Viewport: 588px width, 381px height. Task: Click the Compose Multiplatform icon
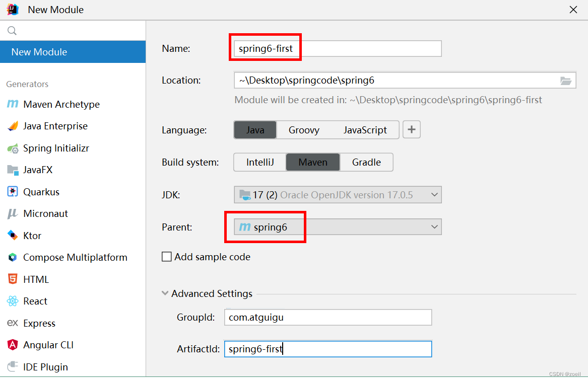pyautogui.click(x=13, y=257)
